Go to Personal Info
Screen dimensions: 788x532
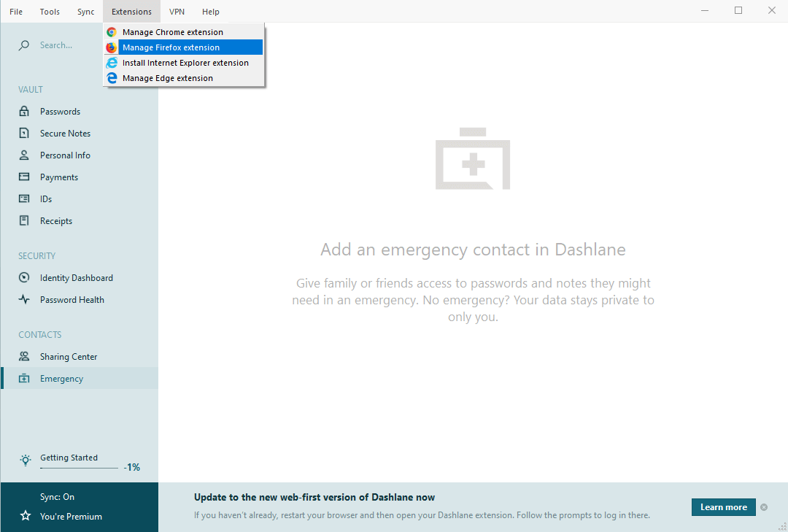coord(80,155)
